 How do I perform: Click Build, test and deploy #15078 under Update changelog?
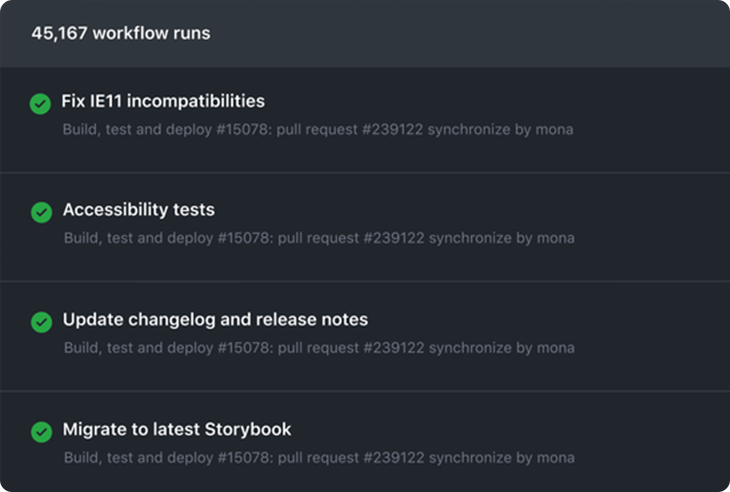167,348
